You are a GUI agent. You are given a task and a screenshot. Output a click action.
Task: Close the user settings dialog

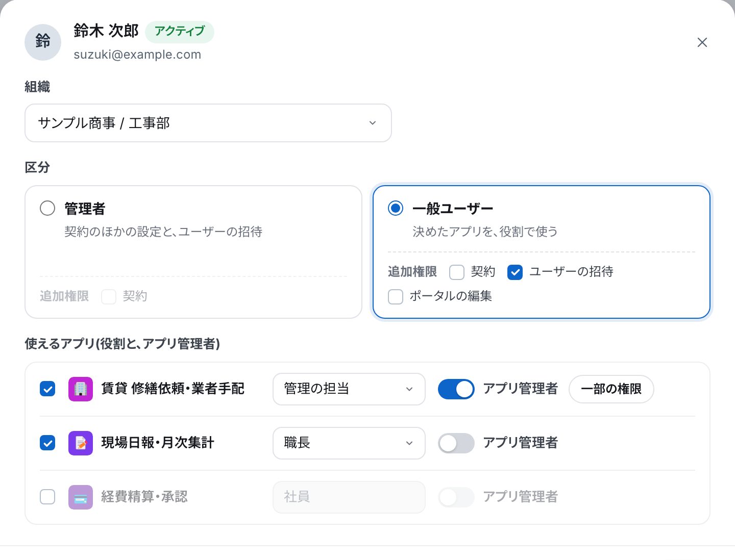pos(702,42)
